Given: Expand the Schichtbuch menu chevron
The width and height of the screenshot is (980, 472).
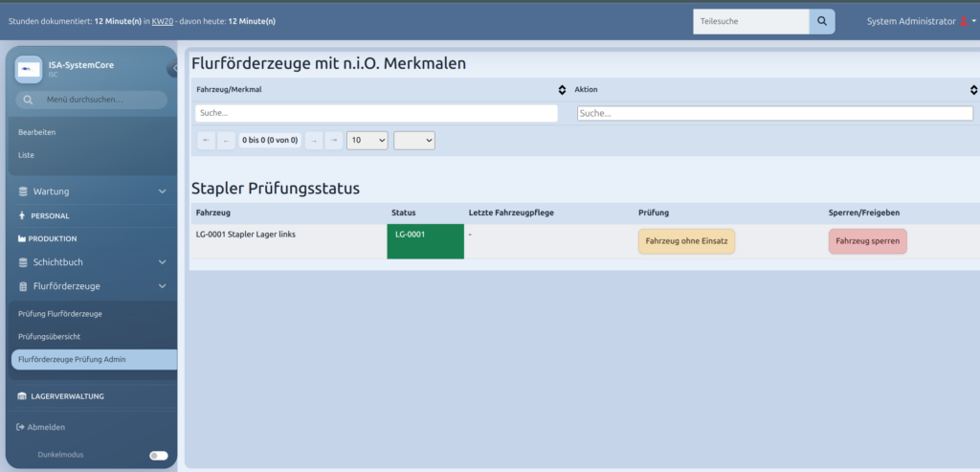Looking at the screenshot, I should pyautogui.click(x=163, y=262).
